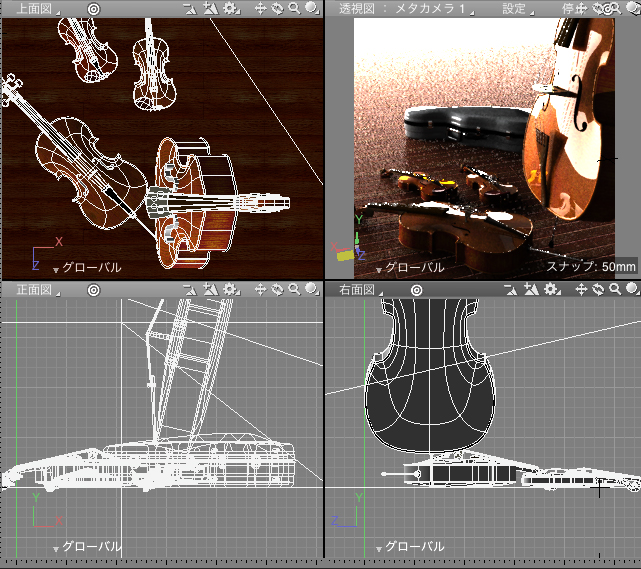
Task: Click the magnifier zoom icon in 右面図 header
Action: click(x=615, y=289)
